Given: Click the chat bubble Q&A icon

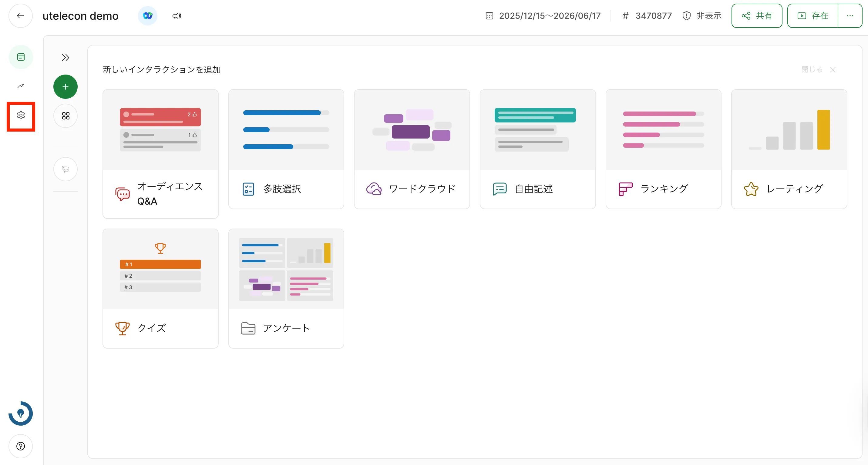Looking at the screenshot, I should click(x=66, y=169).
